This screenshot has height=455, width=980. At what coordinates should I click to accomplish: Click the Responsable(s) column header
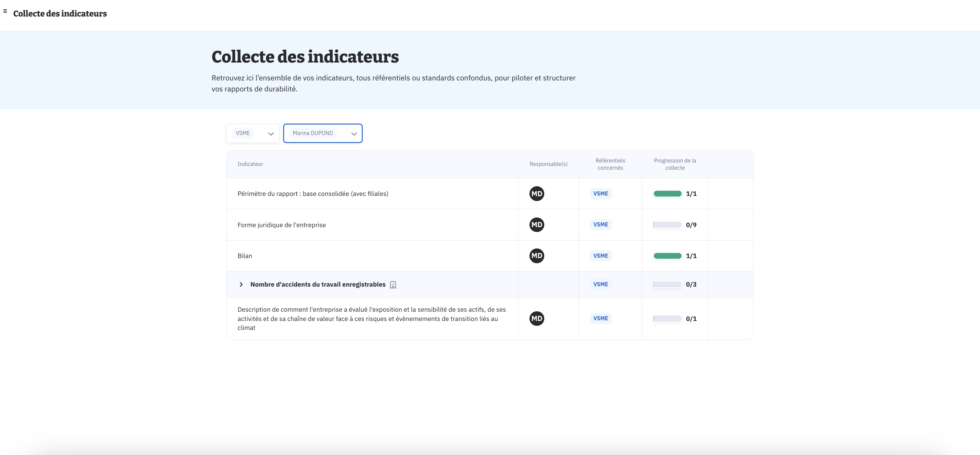(548, 164)
